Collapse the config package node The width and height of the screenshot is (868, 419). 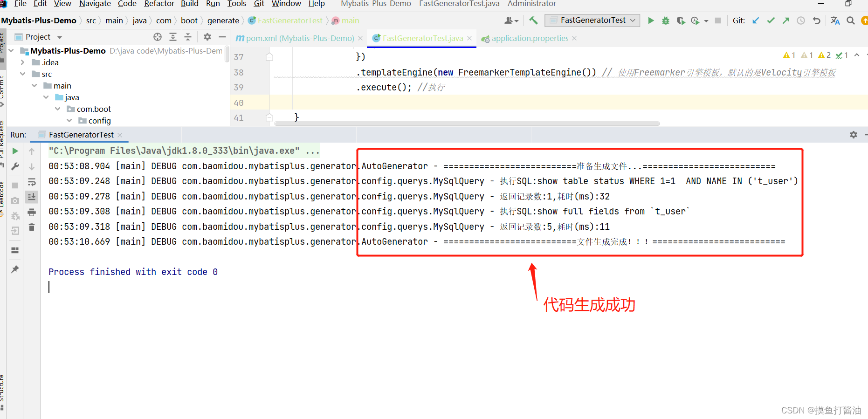pos(69,120)
